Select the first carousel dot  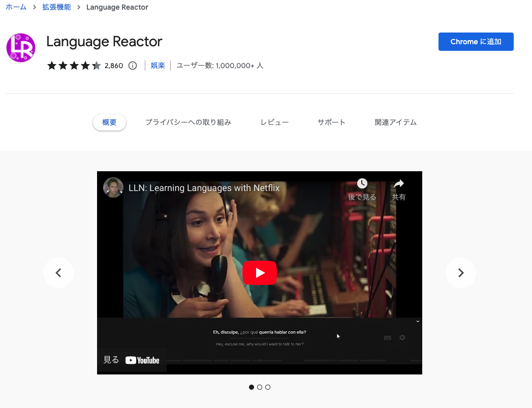point(252,387)
